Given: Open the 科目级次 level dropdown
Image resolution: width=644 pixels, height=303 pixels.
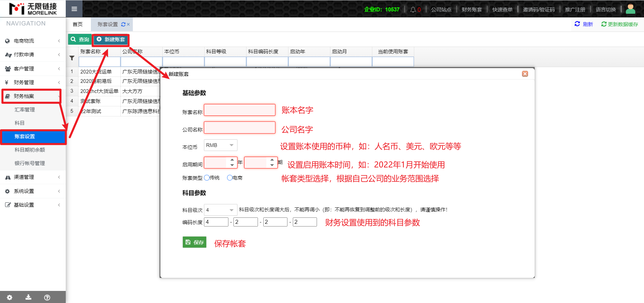Looking at the screenshot, I should tap(220, 210).
